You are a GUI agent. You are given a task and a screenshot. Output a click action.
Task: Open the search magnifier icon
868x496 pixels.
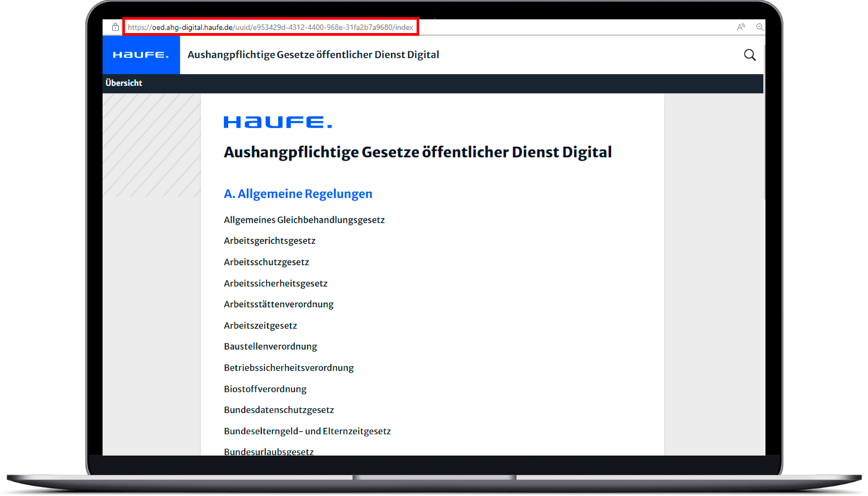[749, 55]
